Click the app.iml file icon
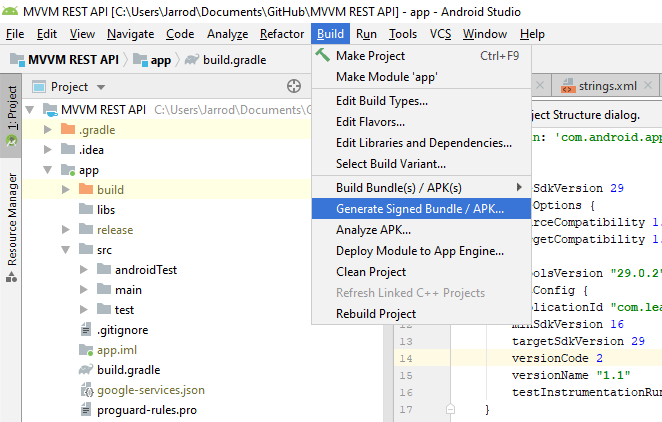The image size is (662, 422). pos(86,350)
